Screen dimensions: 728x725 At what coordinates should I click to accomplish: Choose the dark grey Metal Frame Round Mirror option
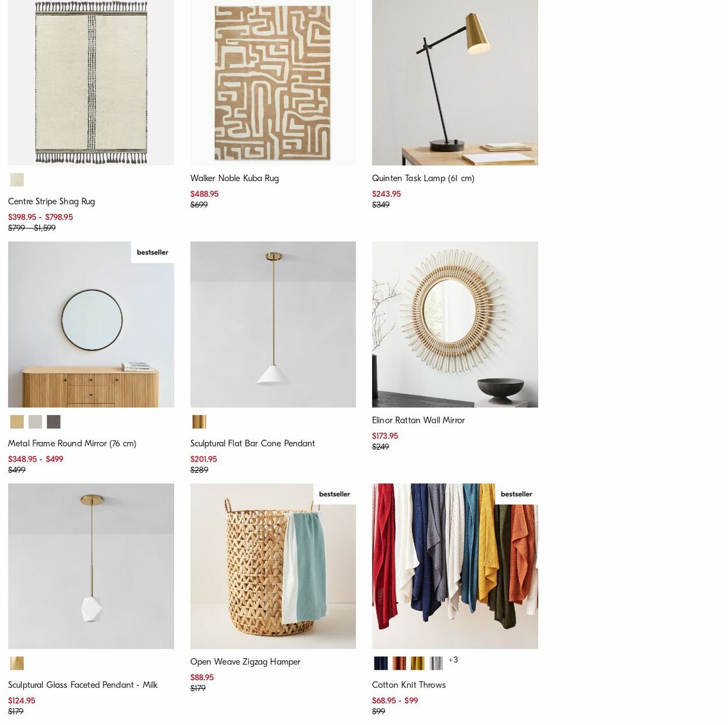(x=54, y=421)
